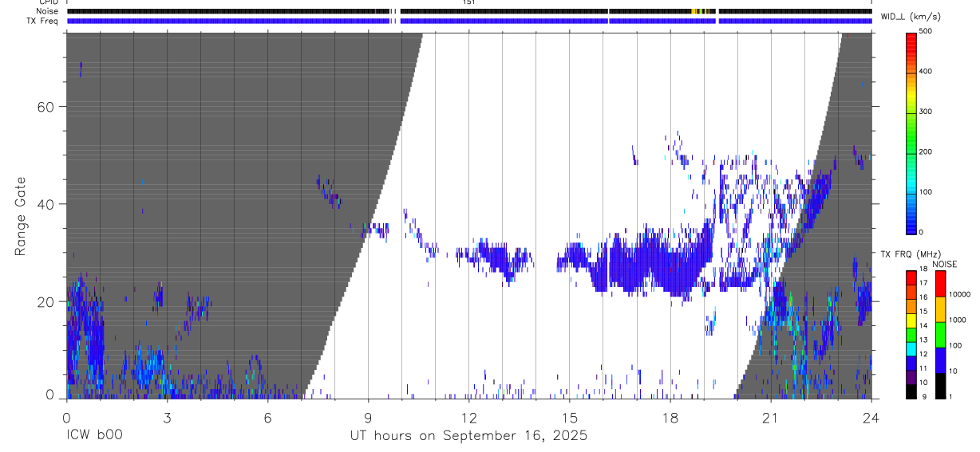
Task: Click the x-axis tick label '24'
Action: tap(871, 417)
